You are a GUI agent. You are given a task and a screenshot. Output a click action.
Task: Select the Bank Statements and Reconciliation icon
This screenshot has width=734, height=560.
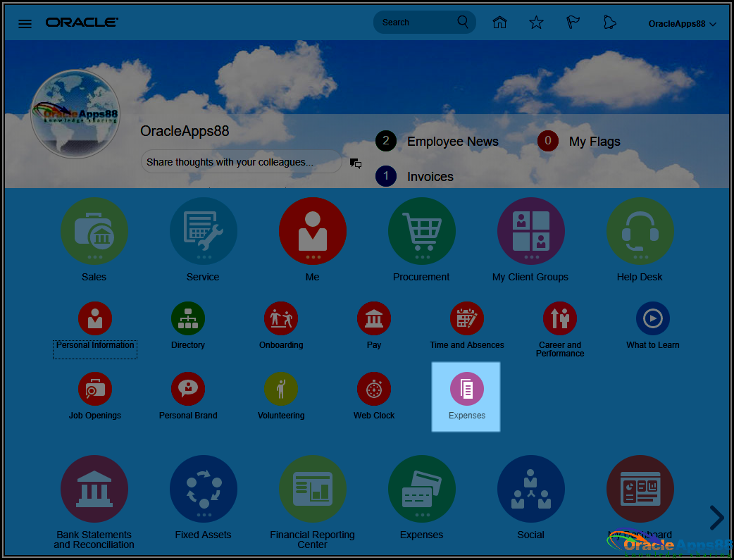(94, 488)
